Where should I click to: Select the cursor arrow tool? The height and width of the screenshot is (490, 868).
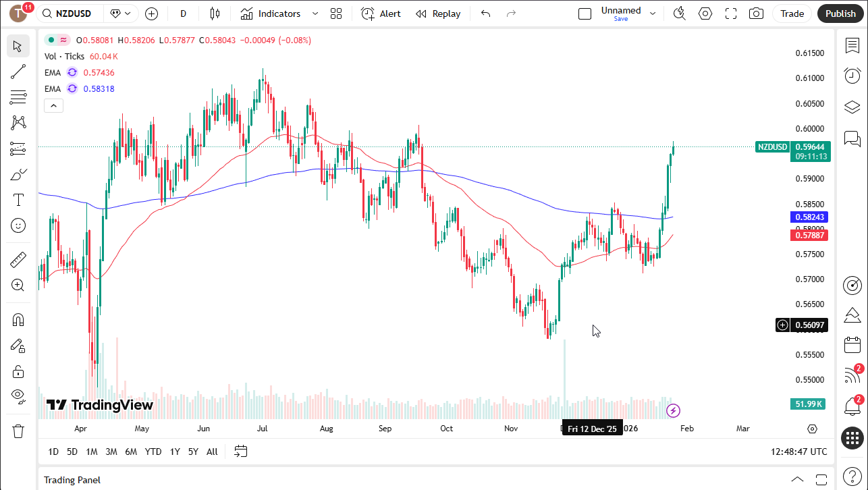18,46
